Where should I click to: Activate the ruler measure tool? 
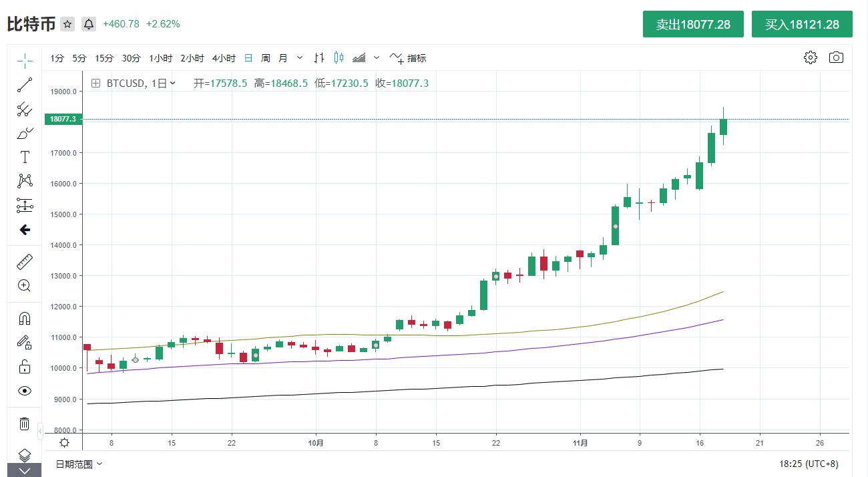[x=25, y=261]
